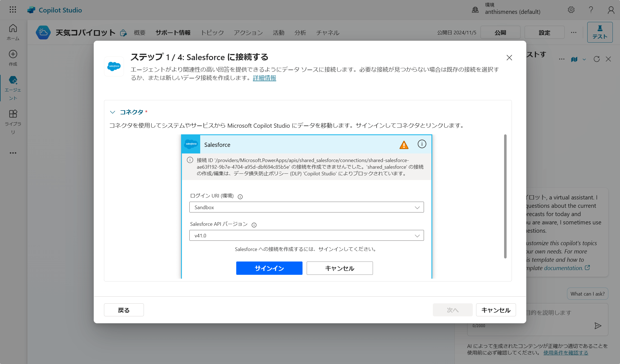Open the ログイン URI Sandbox dropdown
620x364 pixels.
pyautogui.click(x=306, y=207)
